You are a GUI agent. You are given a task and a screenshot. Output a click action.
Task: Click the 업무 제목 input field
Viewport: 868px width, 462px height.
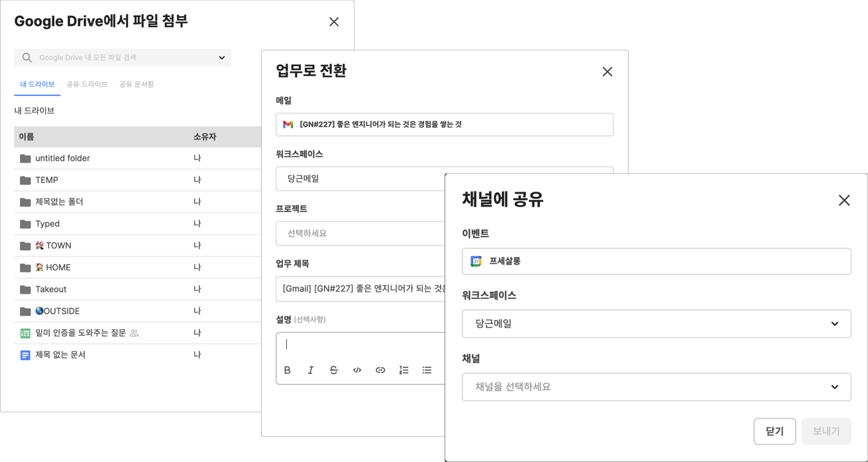tap(360, 288)
